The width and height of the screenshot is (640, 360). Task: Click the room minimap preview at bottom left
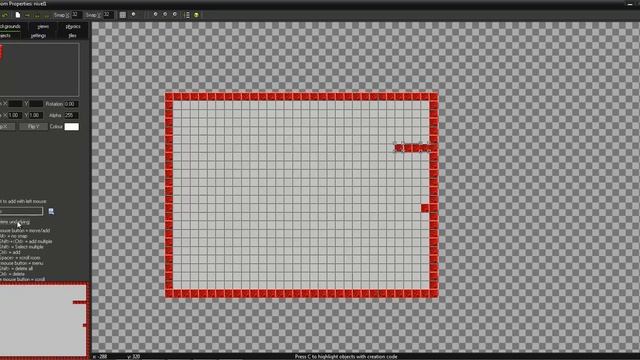tap(44, 320)
